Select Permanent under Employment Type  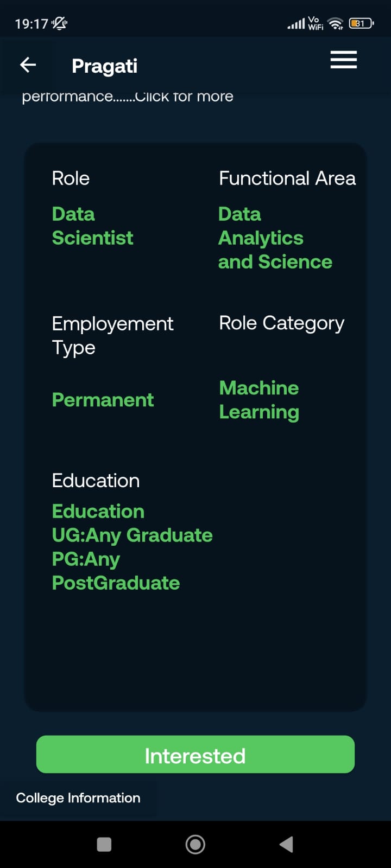point(102,400)
